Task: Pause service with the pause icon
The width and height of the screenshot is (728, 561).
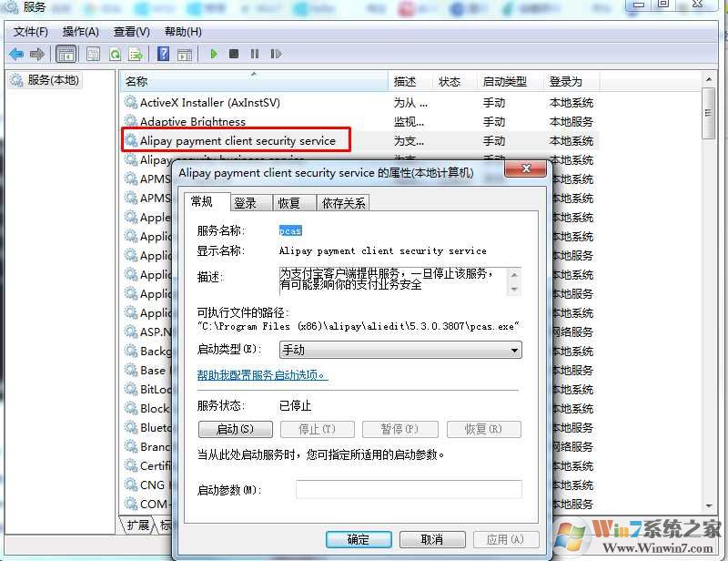Action: click(255, 54)
